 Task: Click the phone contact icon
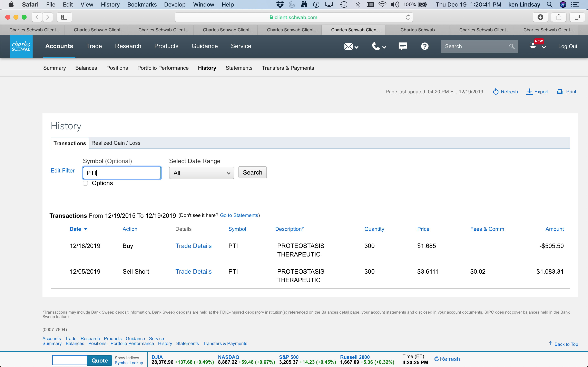tap(376, 46)
